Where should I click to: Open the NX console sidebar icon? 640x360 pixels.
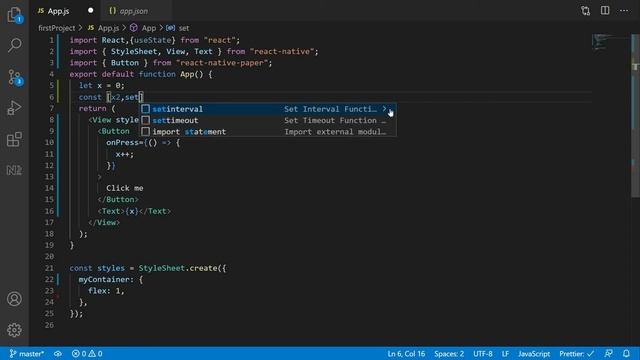click(x=15, y=170)
